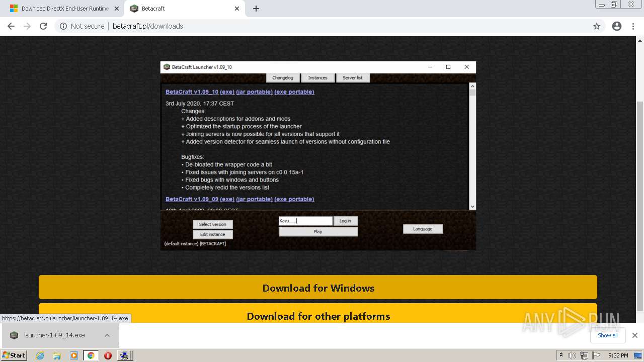Open Windows Explorer folder icon in taskbar
The width and height of the screenshot is (644, 362).
57,355
